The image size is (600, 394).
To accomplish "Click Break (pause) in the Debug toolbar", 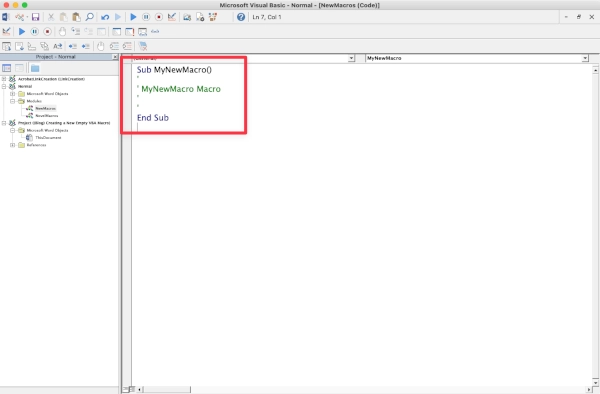I will tap(34, 32).
